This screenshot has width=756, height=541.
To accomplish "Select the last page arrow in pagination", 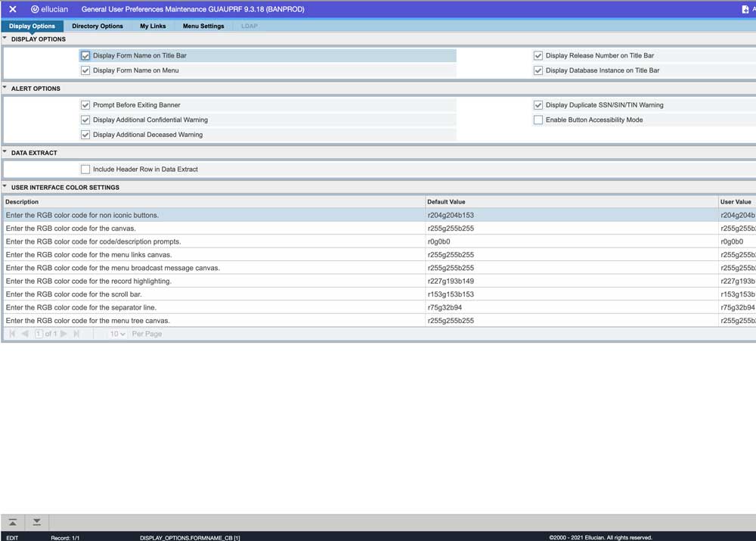I will (x=76, y=333).
